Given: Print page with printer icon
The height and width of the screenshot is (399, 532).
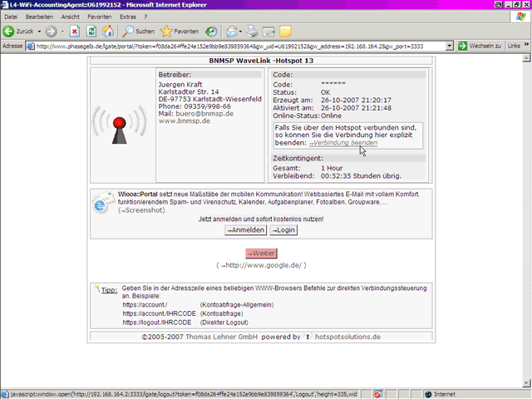Looking at the screenshot, I should pos(252,32).
